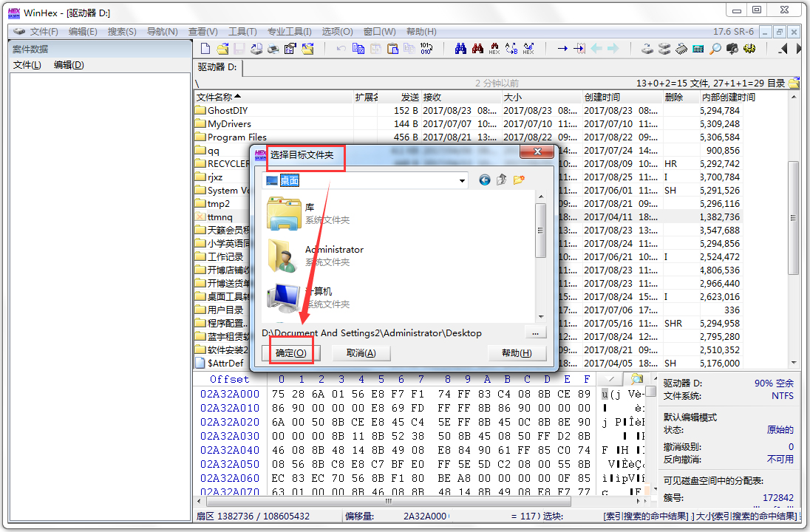
Task: Open the 帮助(H) menu
Action: 421,32
